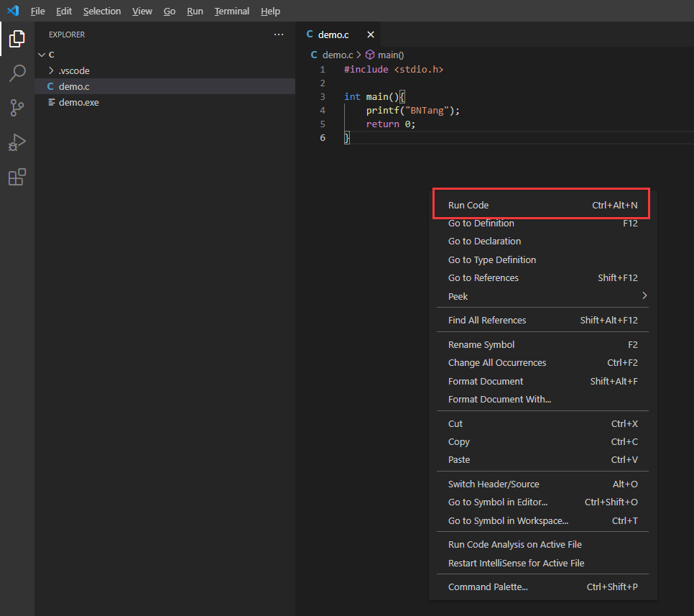Screen dimensions: 694x616
Task: Open the Source Control view icon
Action: pos(17,108)
